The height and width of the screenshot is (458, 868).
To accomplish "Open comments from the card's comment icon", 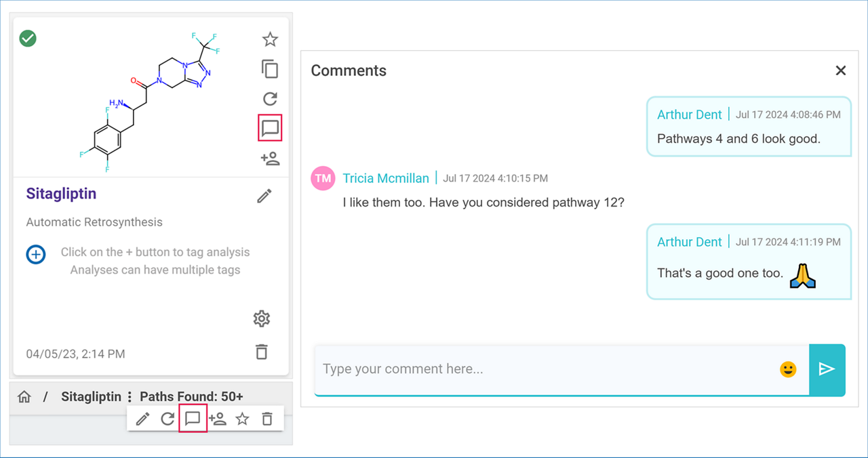I will 270,128.
